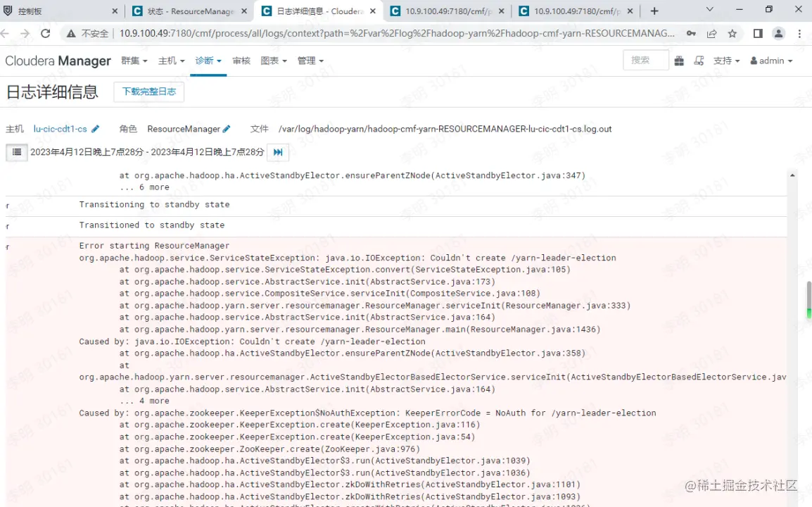Click 'ResourceManager.main(ResourceManager.java:1436)' stack line
Image resolution: width=812 pixels, height=507 pixels.
point(360,330)
